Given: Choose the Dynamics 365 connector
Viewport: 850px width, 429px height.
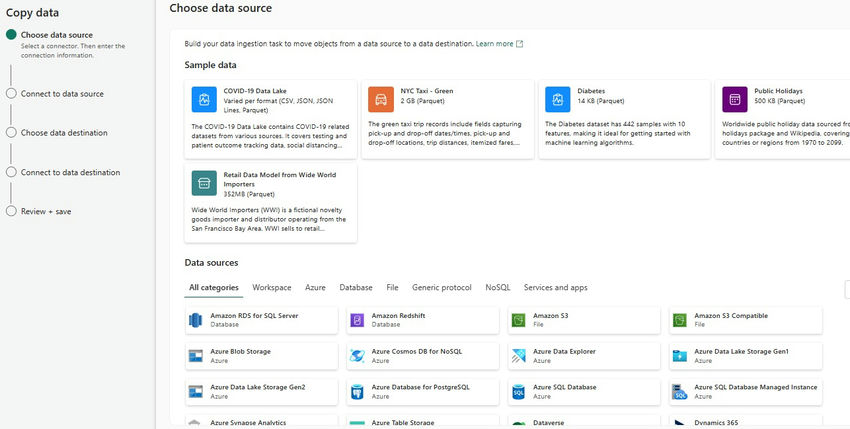Looking at the screenshot, I should coord(746,422).
